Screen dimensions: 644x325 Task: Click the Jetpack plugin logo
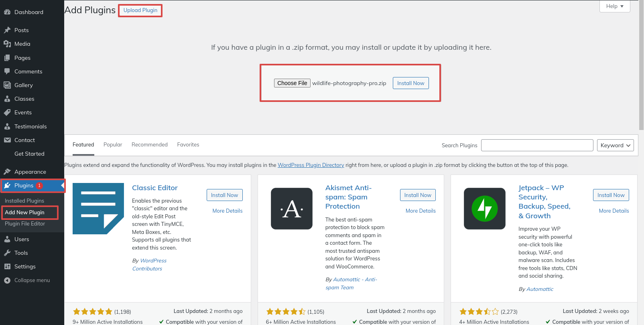pyautogui.click(x=485, y=209)
